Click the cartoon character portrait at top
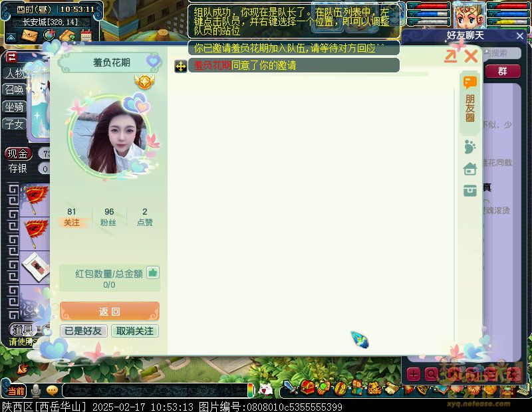The height and width of the screenshot is (412, 532). (x=469, y=15)
